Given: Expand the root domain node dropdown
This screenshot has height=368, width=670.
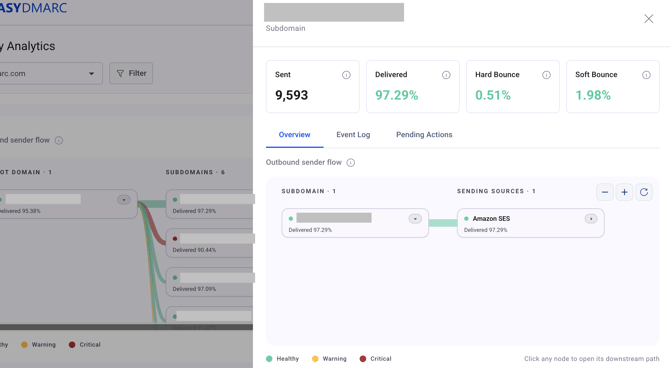Looking at the screenshot, I should coord(124,200).
